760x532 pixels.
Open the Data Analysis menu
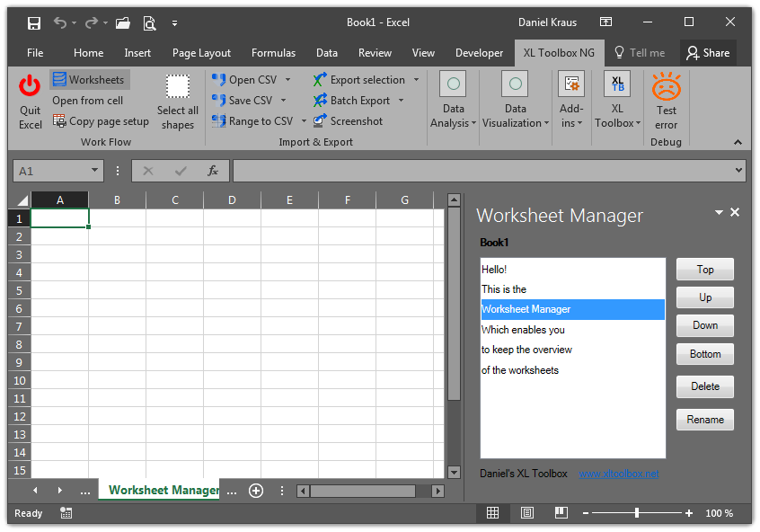coord(453,101)
